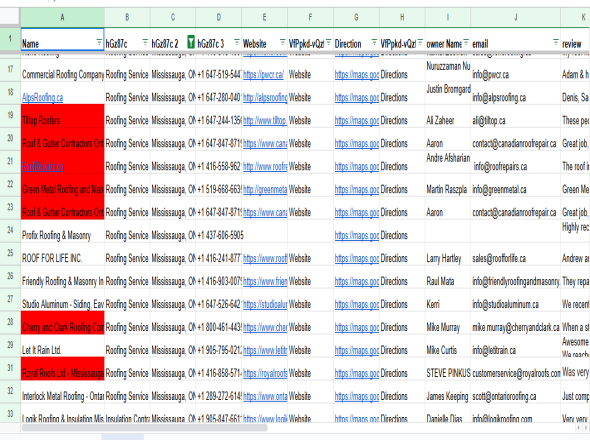590x440 pixels.
Task: Select row 24 header
Action: [x=10, y=231]
